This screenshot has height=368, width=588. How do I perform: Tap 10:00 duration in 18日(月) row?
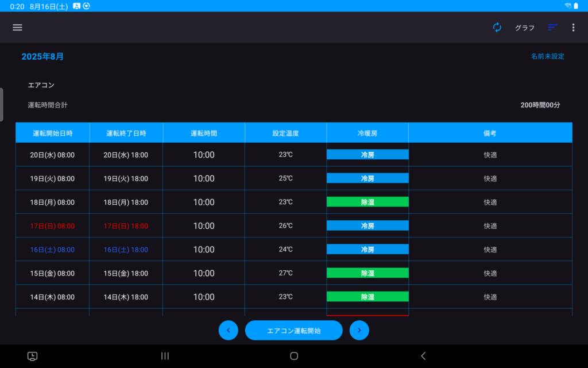coord(204,202)
